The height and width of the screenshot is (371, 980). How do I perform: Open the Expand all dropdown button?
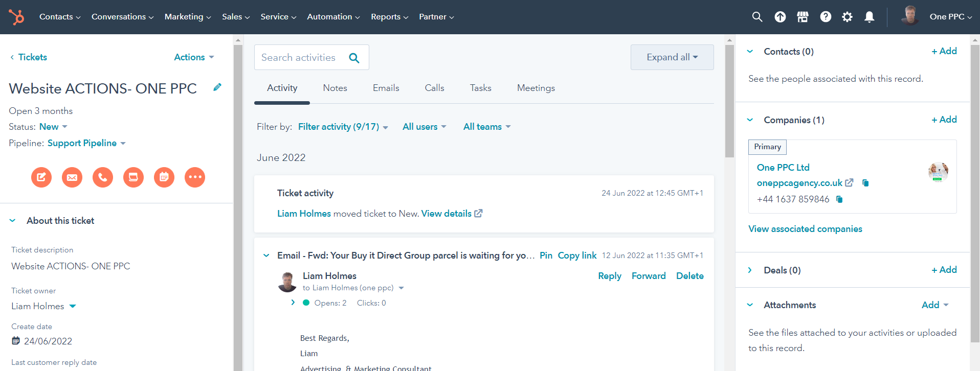tap(672, 57)
